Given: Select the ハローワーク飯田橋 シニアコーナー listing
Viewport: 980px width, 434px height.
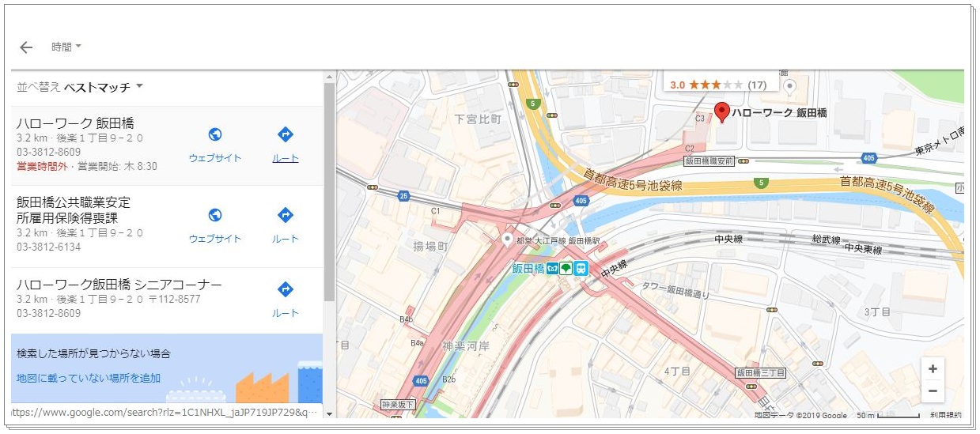Looking at the screenshot, I should [x=119, y=285].
